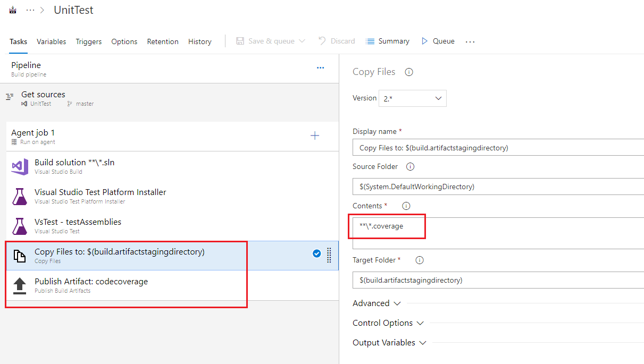Grab the drag handle on Copy Files task

329,255
